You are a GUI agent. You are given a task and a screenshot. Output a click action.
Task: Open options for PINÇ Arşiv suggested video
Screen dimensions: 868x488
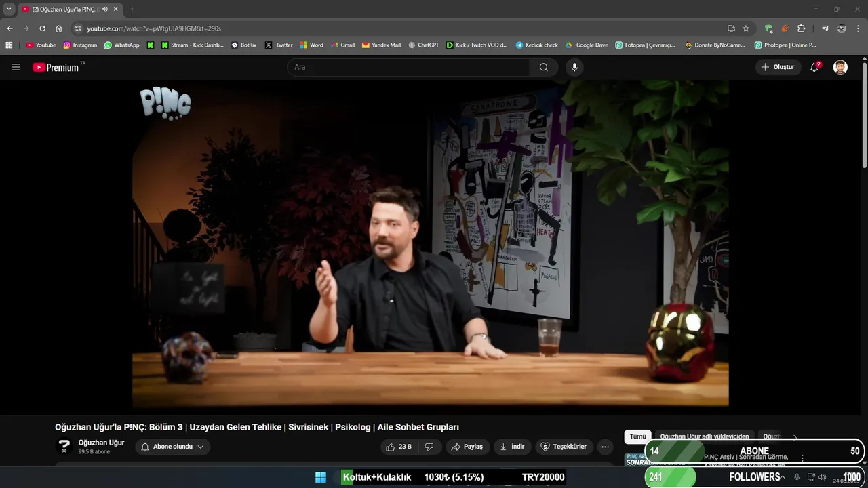tap(802, 458)
